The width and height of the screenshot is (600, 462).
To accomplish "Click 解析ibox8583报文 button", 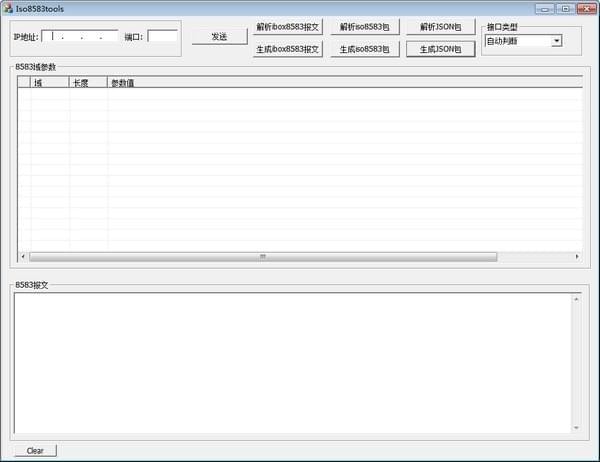I will pos(287,27).
